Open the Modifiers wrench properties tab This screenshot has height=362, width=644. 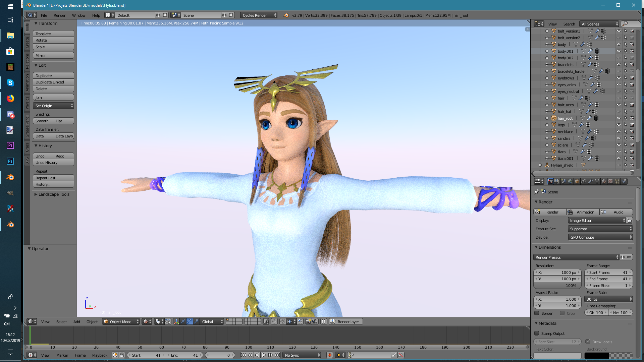pos(590,181)
